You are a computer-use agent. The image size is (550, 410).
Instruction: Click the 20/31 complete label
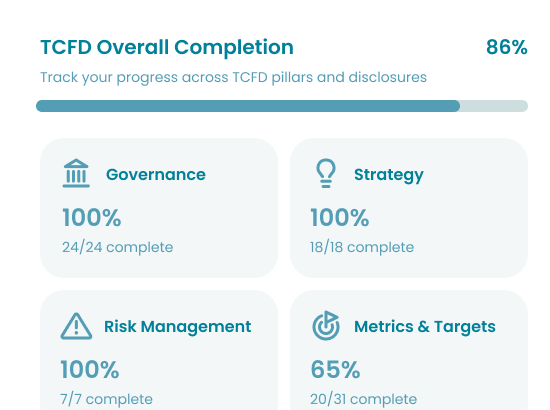(x=363, y=399)
